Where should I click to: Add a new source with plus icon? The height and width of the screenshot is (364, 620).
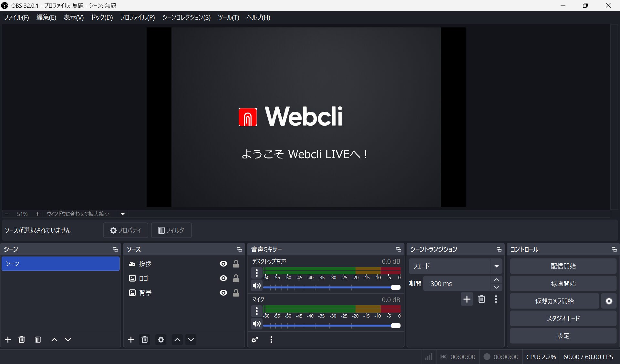click(x=131, y=339)
